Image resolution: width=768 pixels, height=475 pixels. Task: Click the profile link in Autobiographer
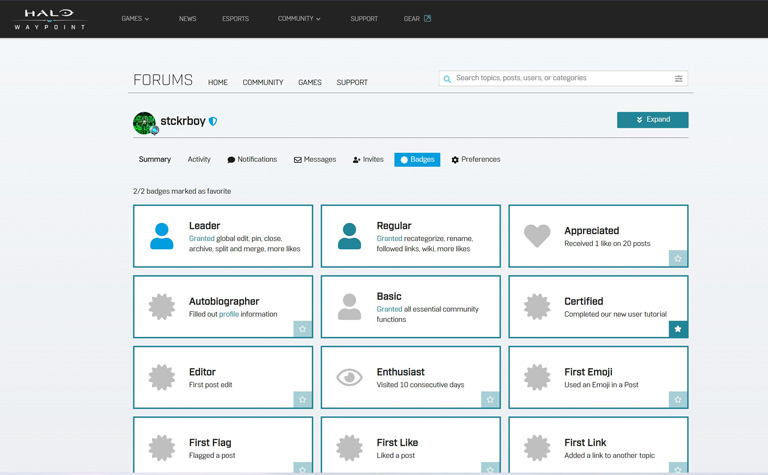coord(229,314)
